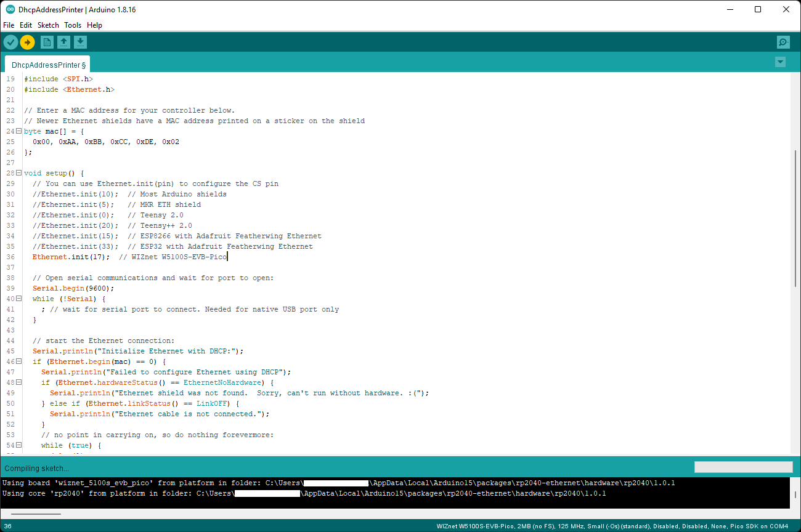Open the Tools menu

73,25
